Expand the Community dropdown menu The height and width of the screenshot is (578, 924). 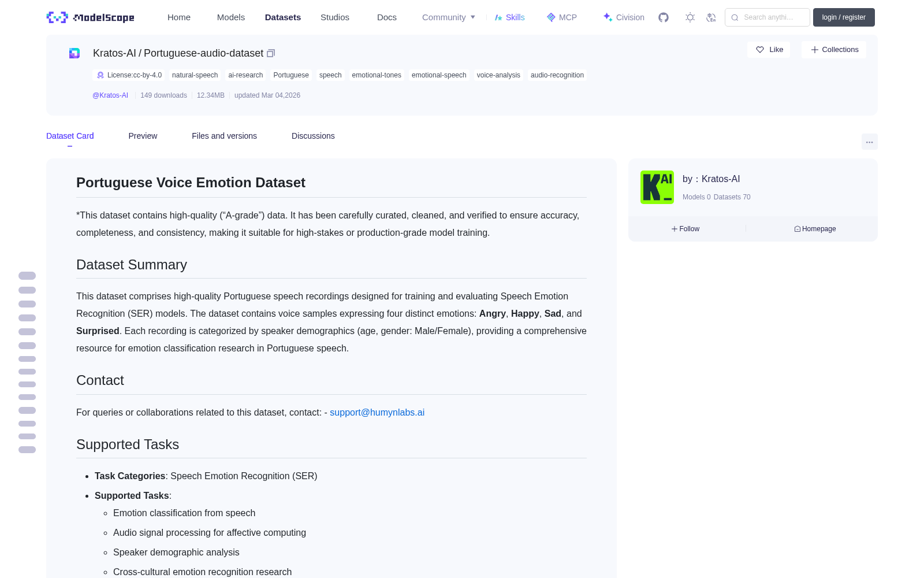point(449,17)
